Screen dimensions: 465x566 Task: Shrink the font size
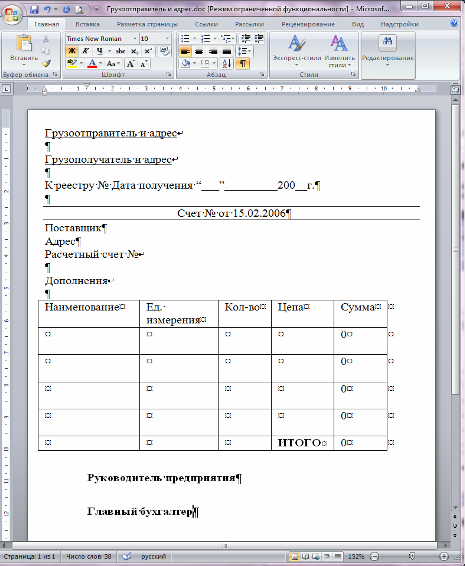pos(144,64)
